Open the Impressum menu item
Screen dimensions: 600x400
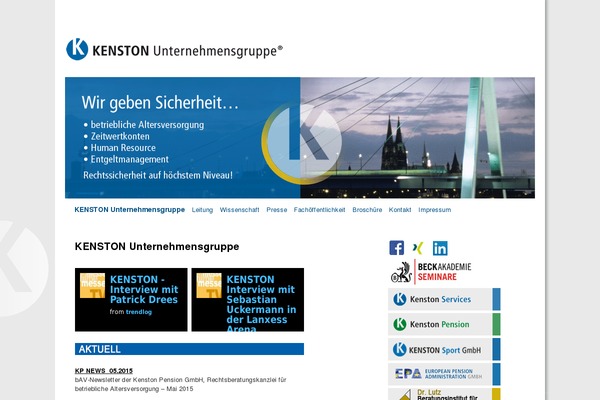435,210
